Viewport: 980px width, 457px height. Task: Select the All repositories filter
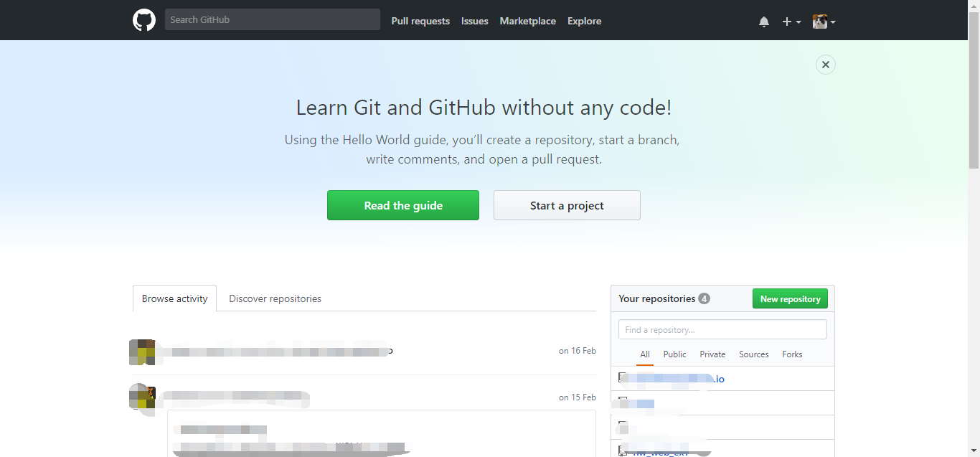pyautogui.click(x=645, y=354)
